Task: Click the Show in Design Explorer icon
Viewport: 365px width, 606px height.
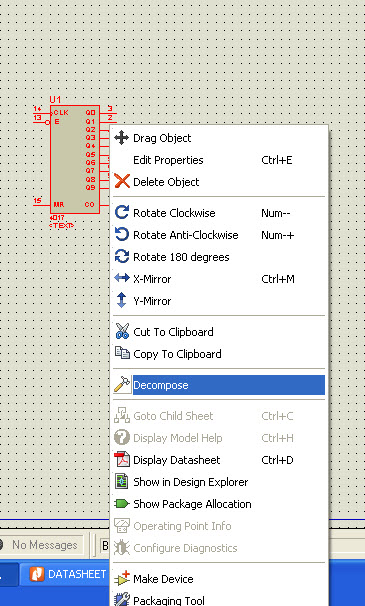Action: click(122, 482)
